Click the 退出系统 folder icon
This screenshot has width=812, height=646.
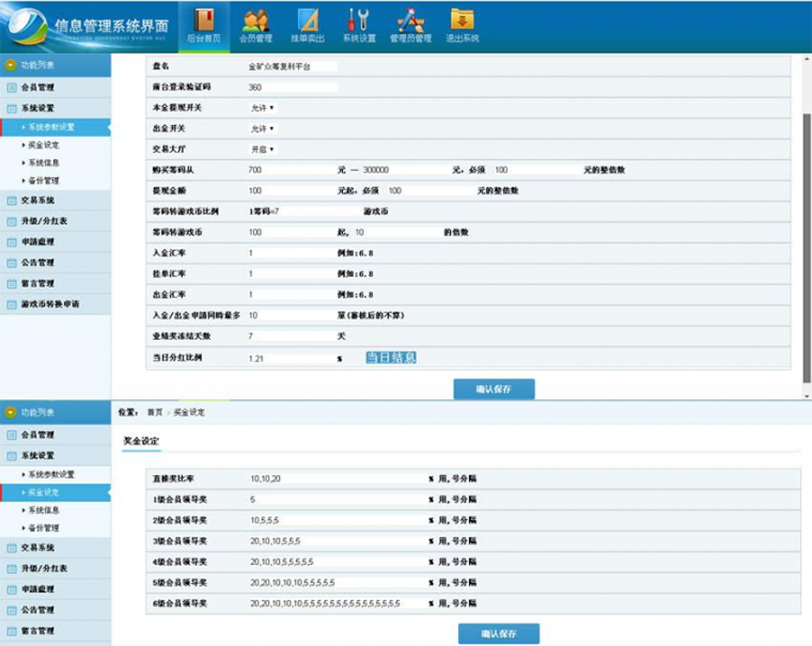[463, 20]
